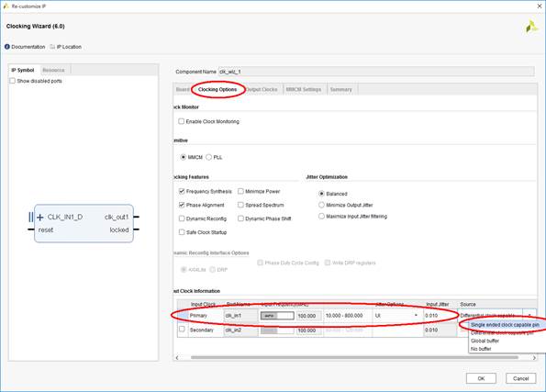Select the IP Symbol tab
This screenshot has height=392, width=546.
tap(23, 70)
